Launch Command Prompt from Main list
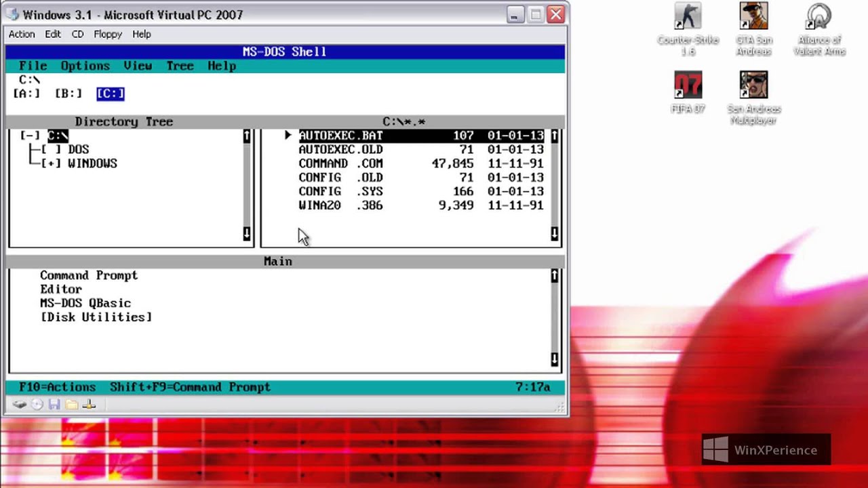This screenshot has height=488, width=868. point(89,275)
